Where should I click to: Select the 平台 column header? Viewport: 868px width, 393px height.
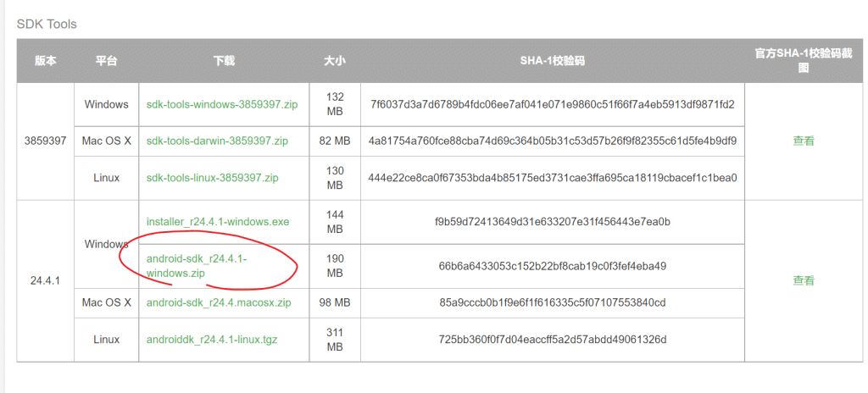106,61
